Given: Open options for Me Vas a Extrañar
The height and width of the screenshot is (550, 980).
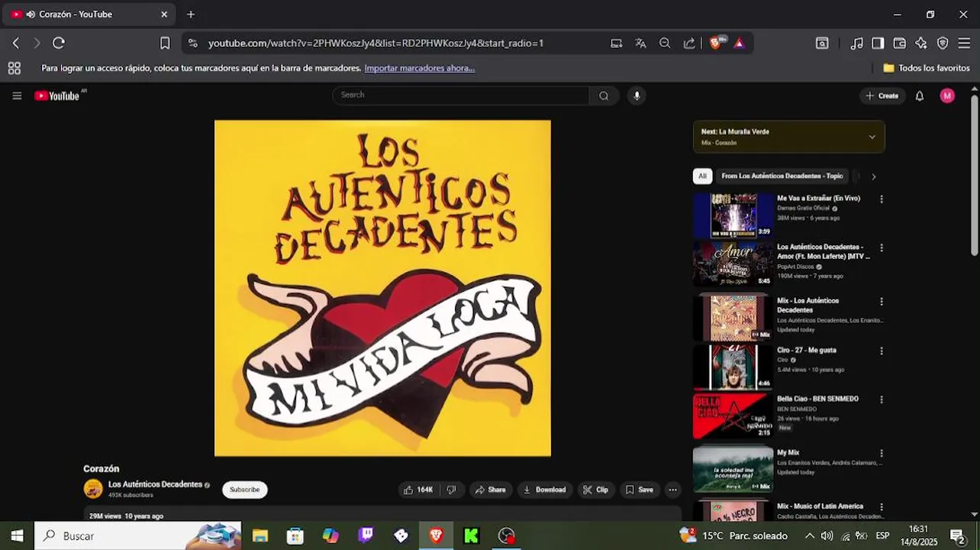Looking at the screenshot, I should pyautogui.click(x=882, y=199).
